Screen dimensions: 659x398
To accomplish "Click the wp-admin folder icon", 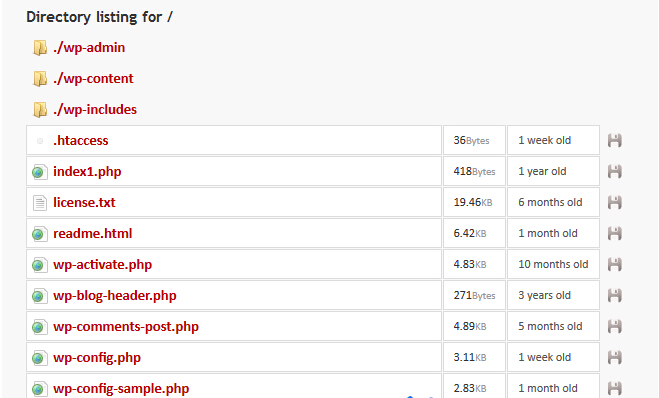I will coord(40,47).
